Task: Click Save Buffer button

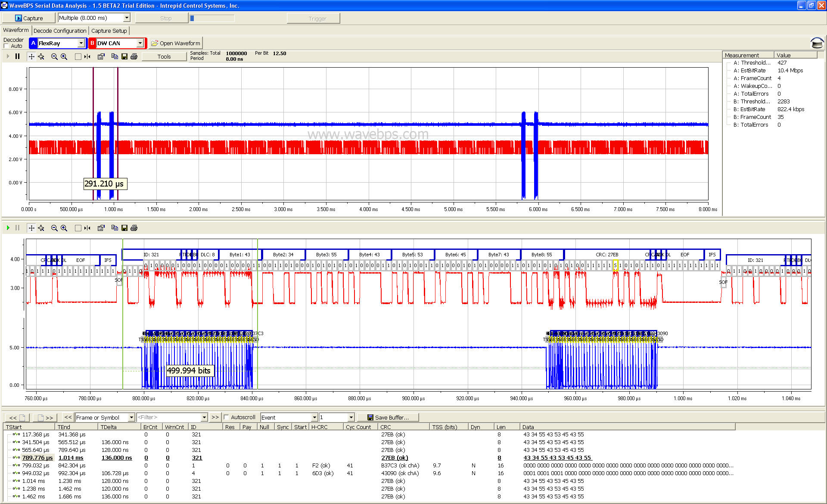Action: click(389, 417)
